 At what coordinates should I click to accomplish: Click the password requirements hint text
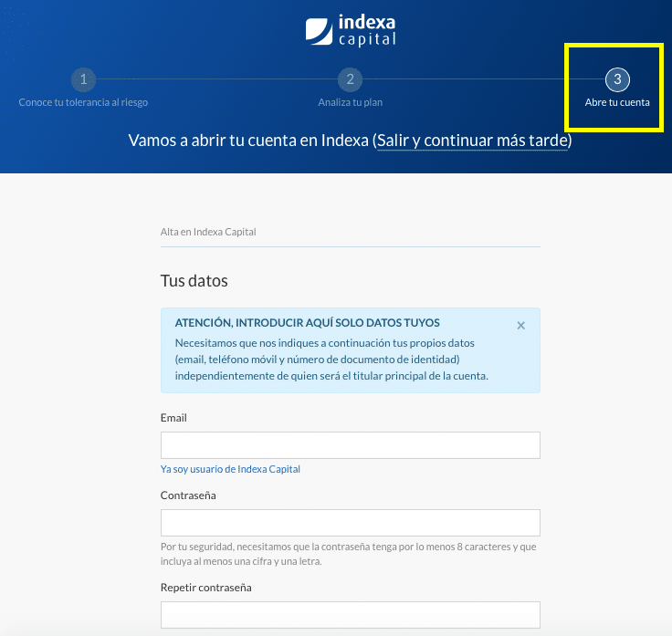point(349,554)
